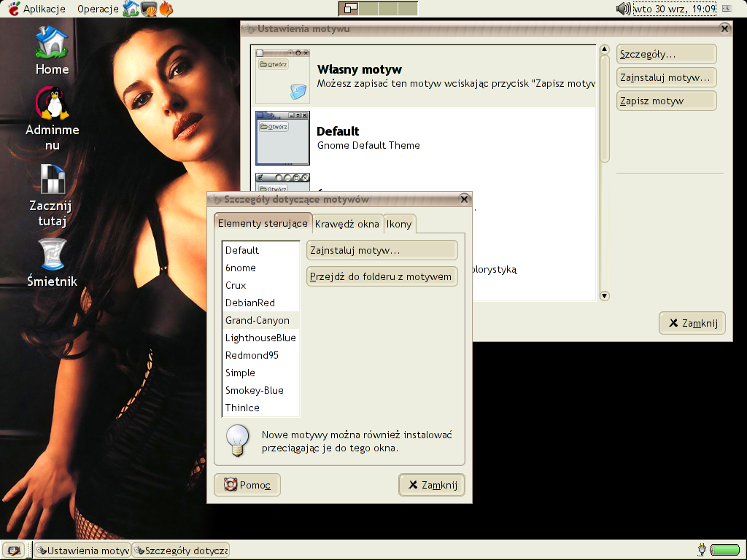The width and height of the screenshot is (747, 560).
Task: Select Redmond95 in the controls theme list
Action: click(x=260, y=355)
